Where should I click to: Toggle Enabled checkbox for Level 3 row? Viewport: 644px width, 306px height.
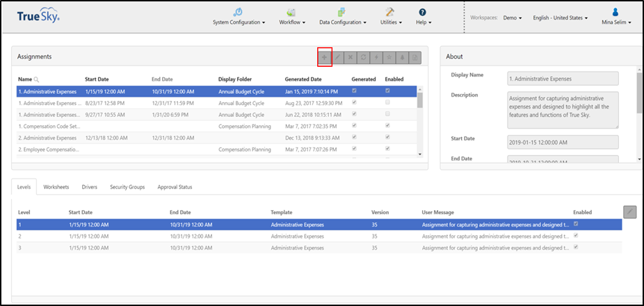tap(576, 247)
